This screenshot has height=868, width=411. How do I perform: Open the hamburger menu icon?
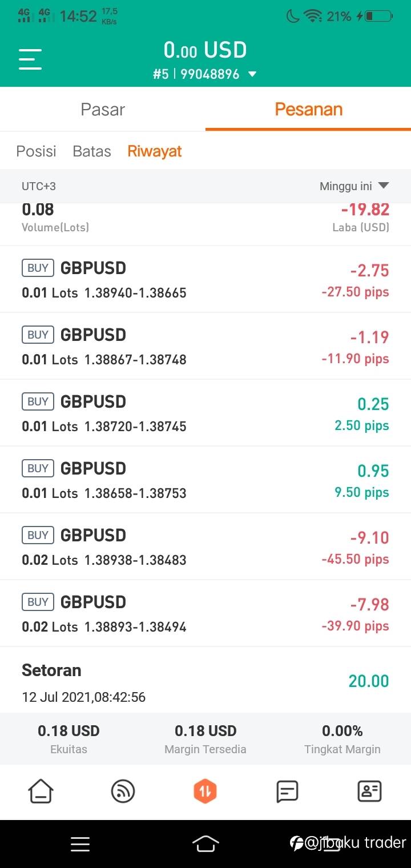pyautogui.click(x=30, y=59)
